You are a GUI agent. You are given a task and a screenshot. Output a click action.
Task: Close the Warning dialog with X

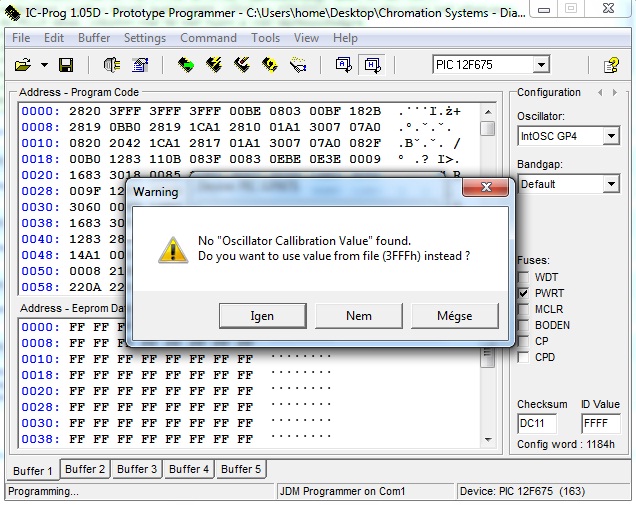click(x=486, y=187)
